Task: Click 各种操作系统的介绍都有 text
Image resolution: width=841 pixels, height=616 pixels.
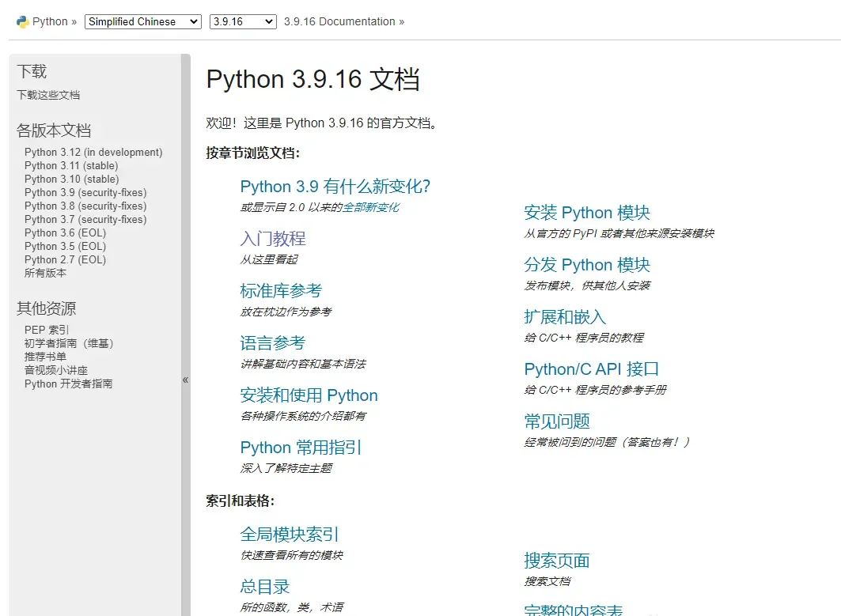Action: pos(303,415)
